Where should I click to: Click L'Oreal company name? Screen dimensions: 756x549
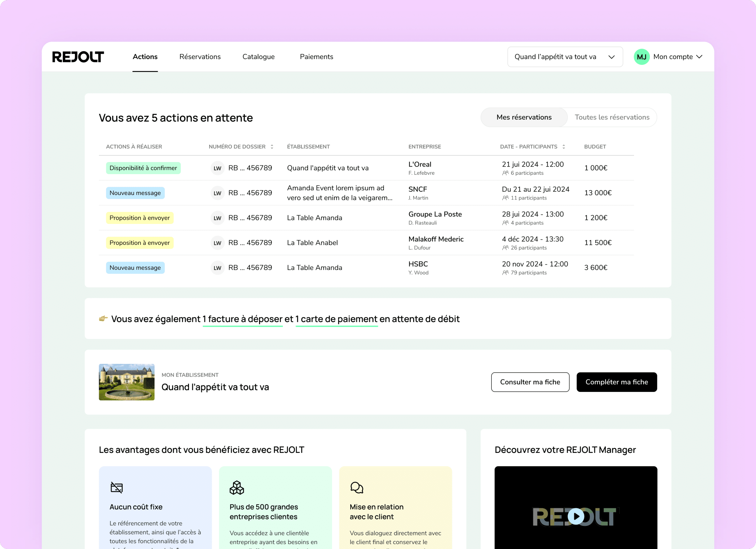[x=420, y=164]
